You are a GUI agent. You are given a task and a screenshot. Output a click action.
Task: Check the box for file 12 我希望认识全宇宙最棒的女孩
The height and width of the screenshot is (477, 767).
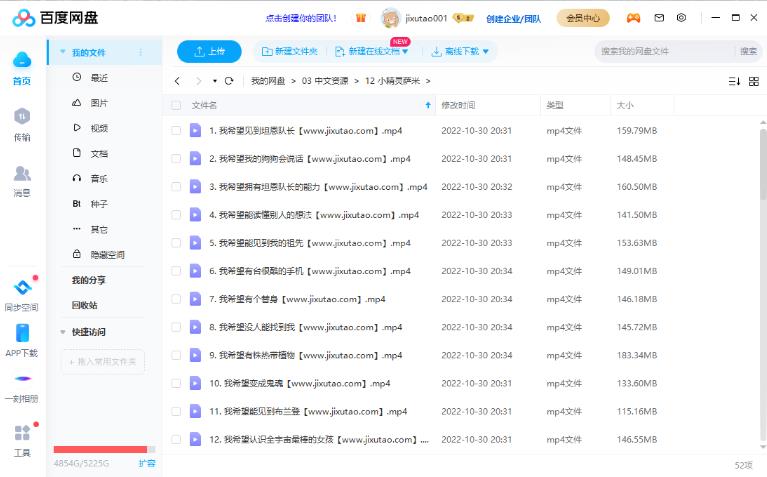[176, 439]
